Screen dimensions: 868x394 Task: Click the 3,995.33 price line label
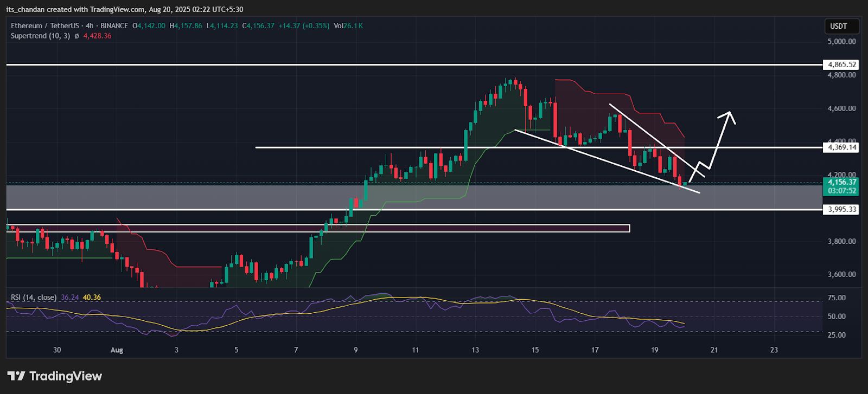pos(842,210)
